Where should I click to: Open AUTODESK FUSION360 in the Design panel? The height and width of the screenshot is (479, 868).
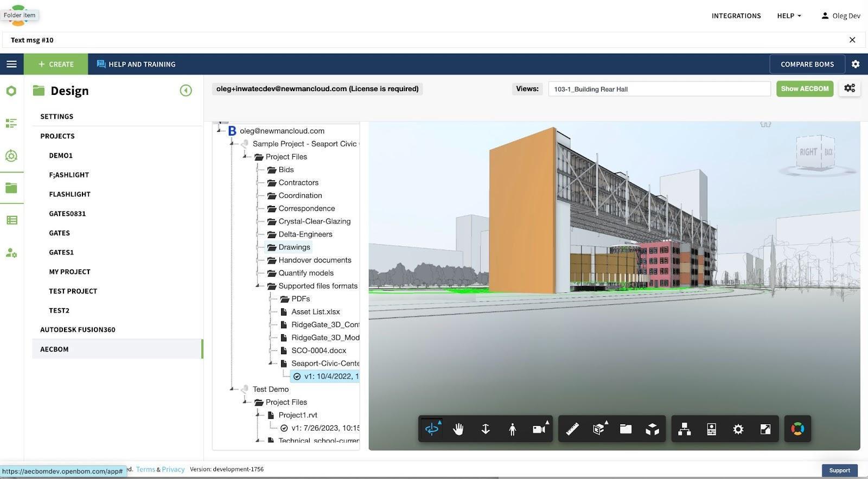[x=78, y=330]
